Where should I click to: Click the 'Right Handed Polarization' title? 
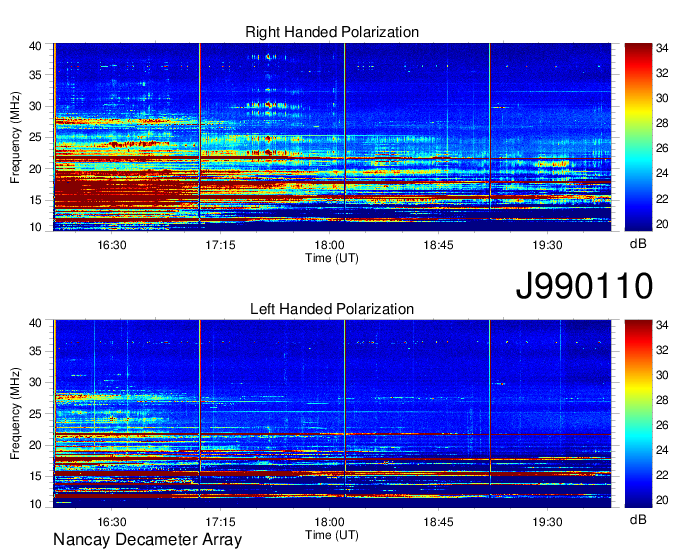(332, 32)
